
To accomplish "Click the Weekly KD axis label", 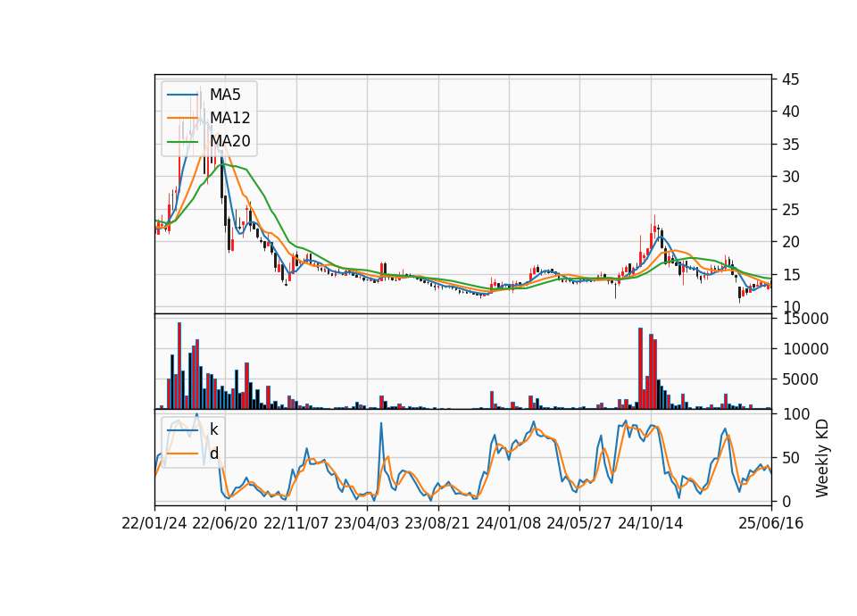I will coord(821,459).
